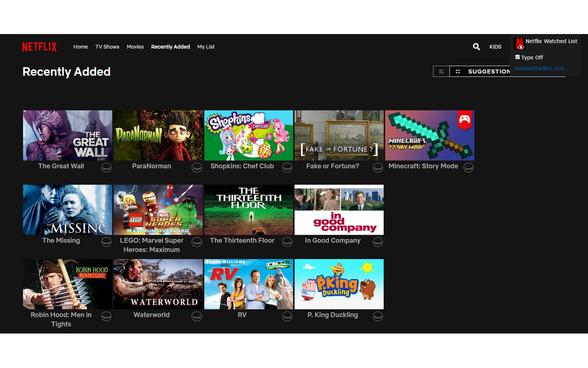Click the 'The Missing' title text
The width and height of the screenshot is (588, 368).
[x=61, y=241]
